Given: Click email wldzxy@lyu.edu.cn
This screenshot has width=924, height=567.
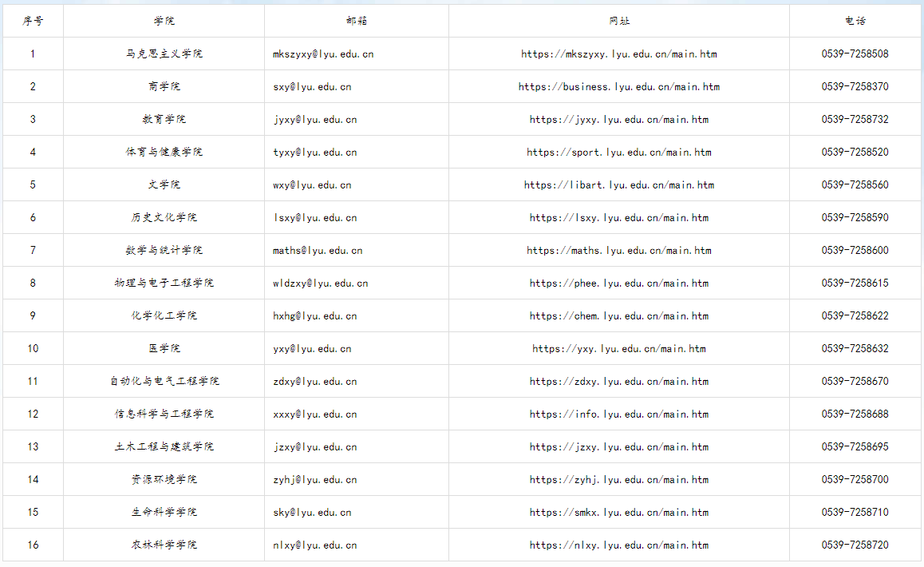Looking at the screenshot, I should [320, 283].
